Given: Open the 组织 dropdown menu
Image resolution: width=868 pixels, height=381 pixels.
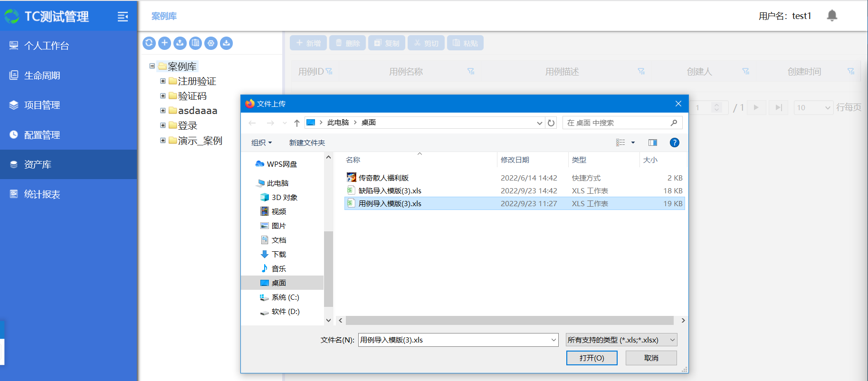Looking at the screenshot, I should pos(262,143).
